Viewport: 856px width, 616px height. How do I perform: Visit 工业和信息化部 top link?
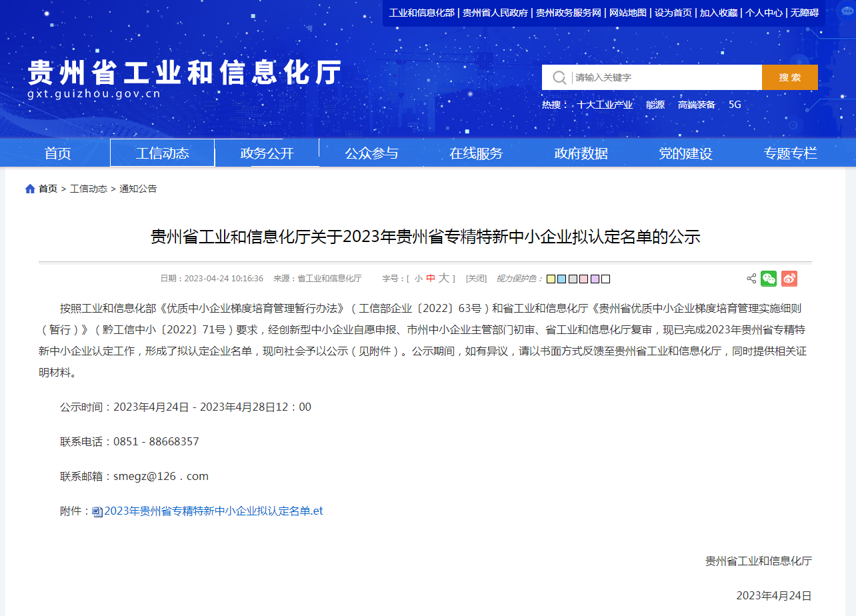[421, 13]
